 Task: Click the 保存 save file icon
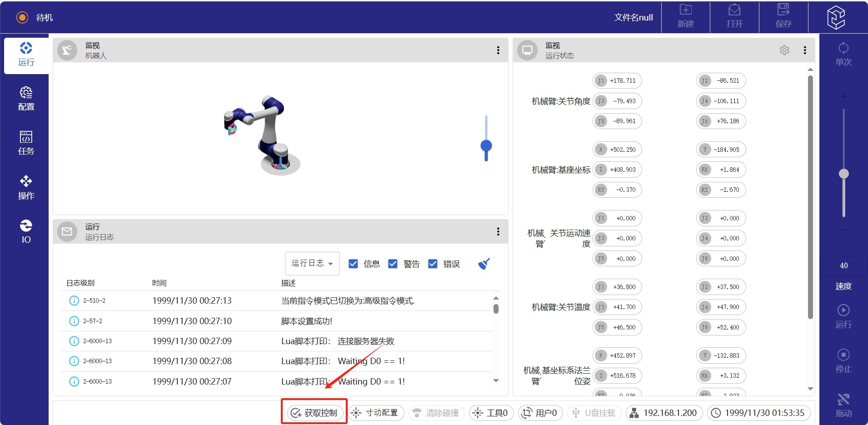coord(783,16)
